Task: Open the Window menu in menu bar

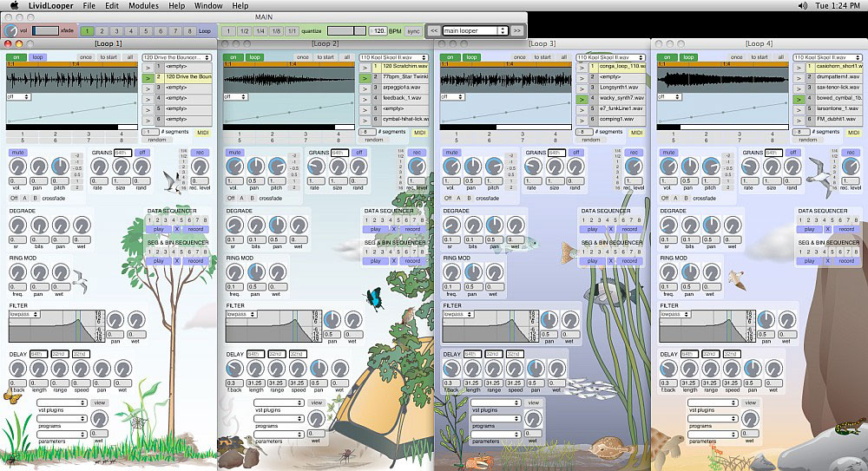Action: [207, 6]
